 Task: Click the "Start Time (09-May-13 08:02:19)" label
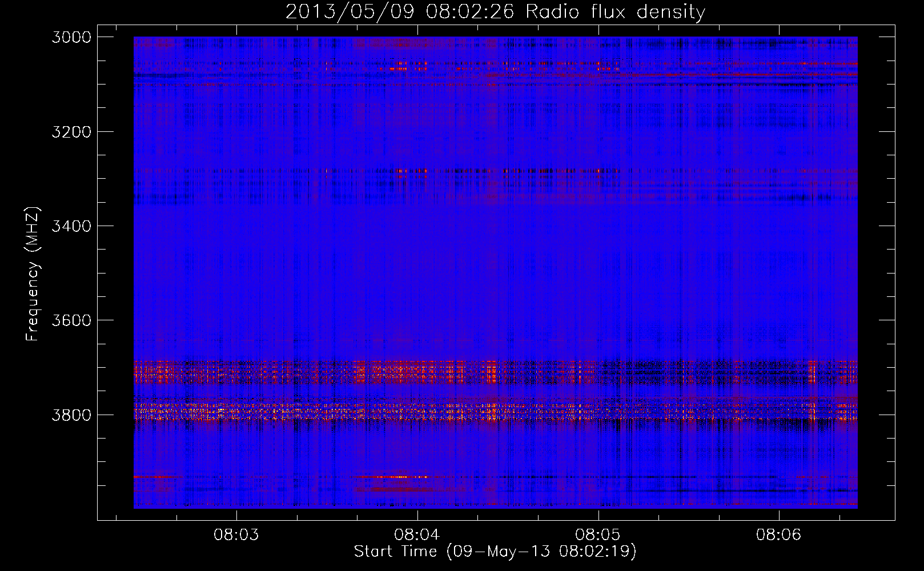coord(495,552)
